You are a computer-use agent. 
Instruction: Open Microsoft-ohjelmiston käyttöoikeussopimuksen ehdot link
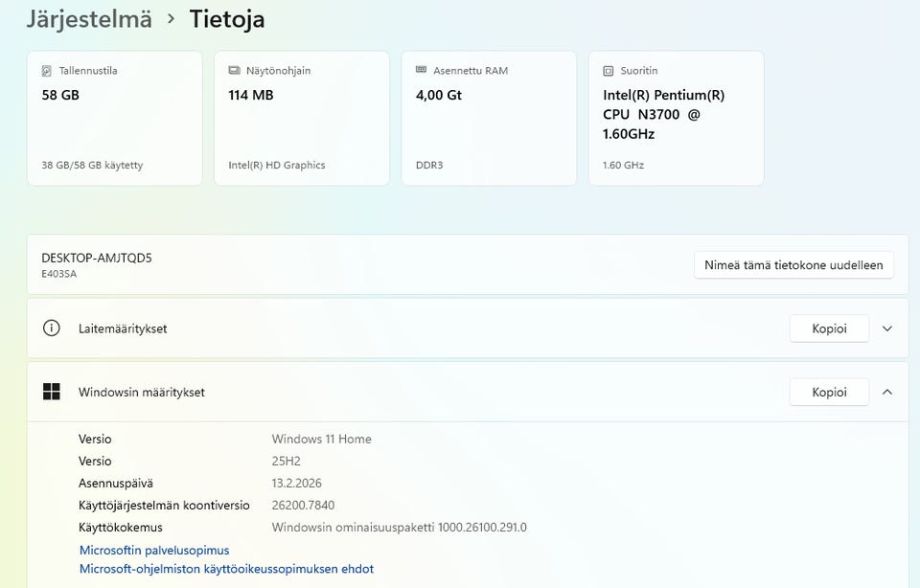click(226, 569)
